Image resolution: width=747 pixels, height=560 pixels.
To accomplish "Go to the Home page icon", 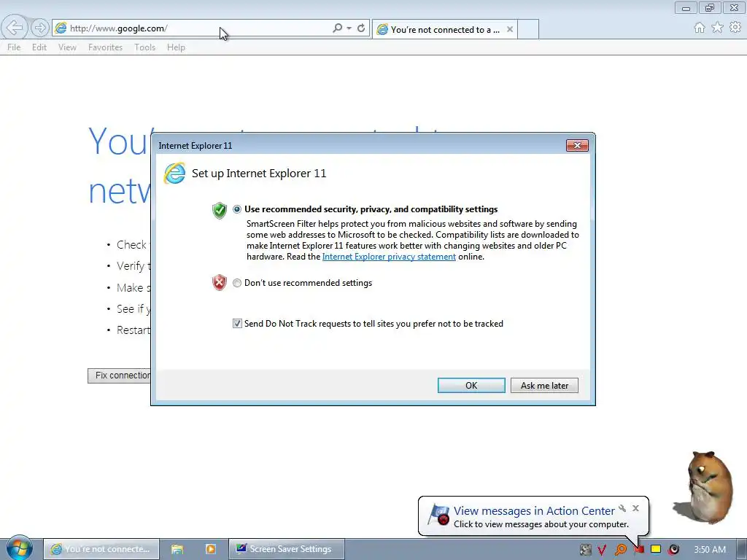I will click(700, 28).
